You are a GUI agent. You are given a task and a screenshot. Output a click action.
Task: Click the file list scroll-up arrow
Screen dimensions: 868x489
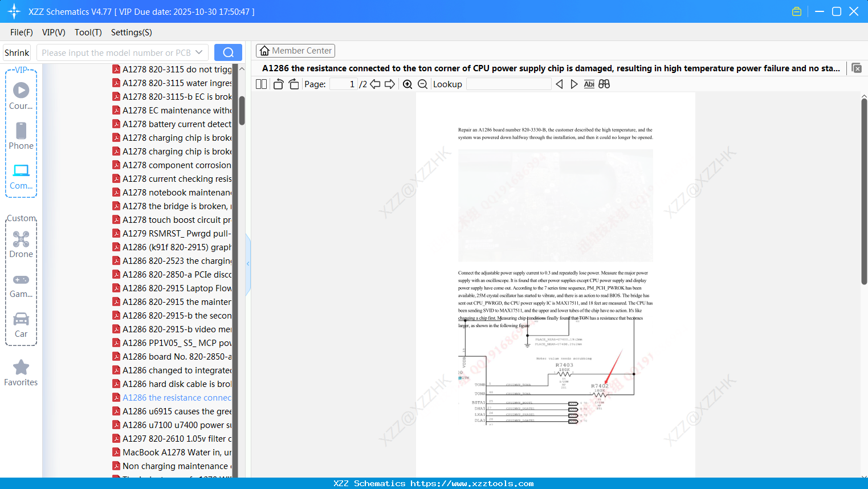click(242, 69)
